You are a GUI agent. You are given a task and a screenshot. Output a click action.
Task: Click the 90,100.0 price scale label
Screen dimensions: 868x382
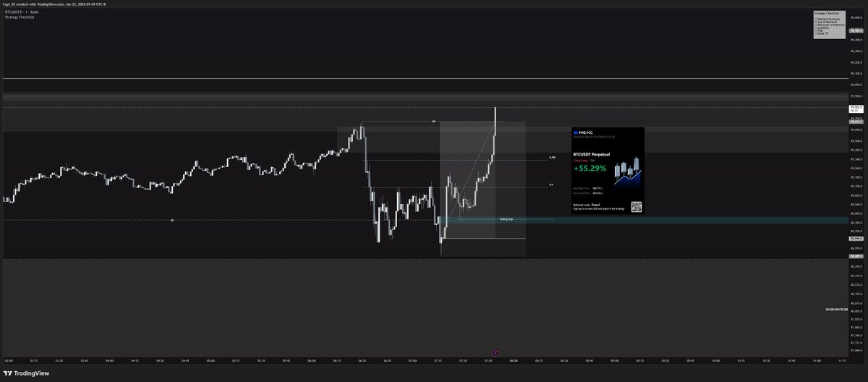(856, 73)
